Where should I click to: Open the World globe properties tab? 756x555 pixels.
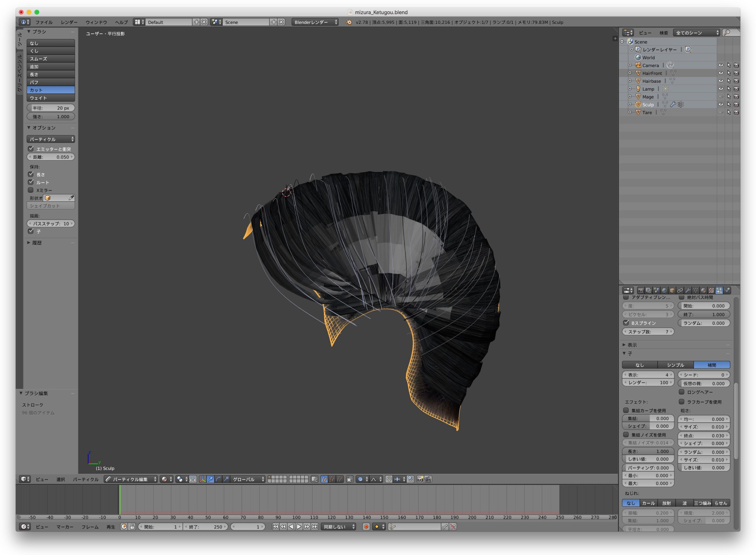click(x=664, y=290)
